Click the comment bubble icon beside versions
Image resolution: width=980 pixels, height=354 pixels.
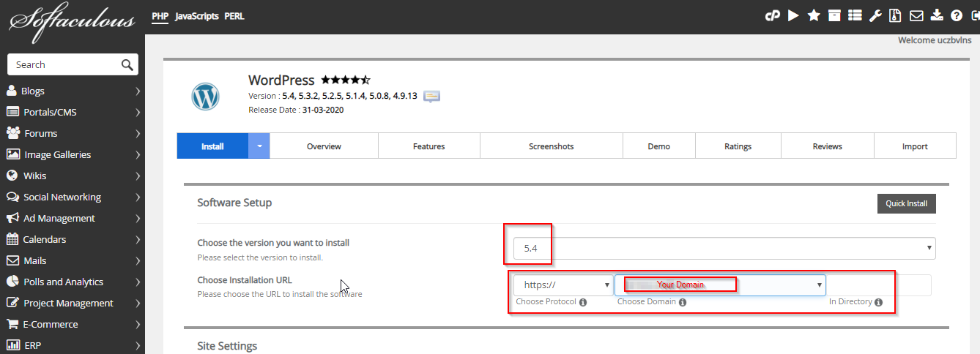click(x=431, y=96)
